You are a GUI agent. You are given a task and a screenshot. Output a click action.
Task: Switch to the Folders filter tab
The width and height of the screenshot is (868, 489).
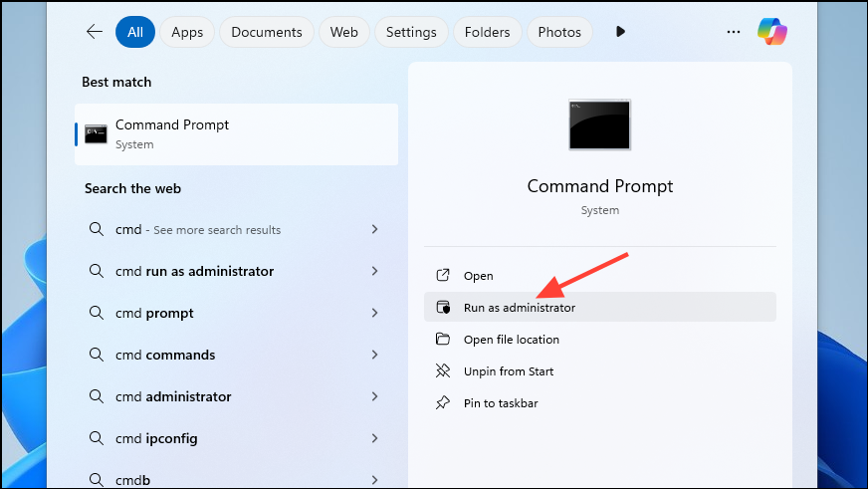(x=487, y=32)
